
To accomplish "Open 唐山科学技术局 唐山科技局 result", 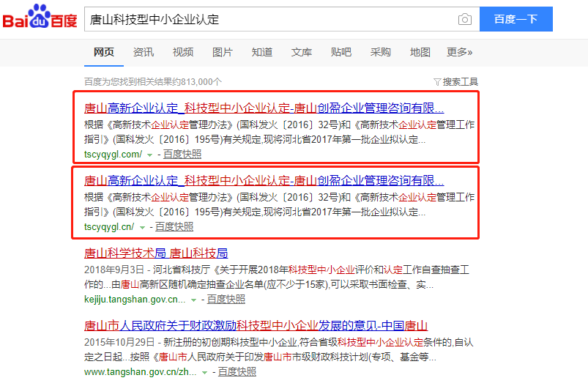I will pyautogui.click(x=156, y=253).
